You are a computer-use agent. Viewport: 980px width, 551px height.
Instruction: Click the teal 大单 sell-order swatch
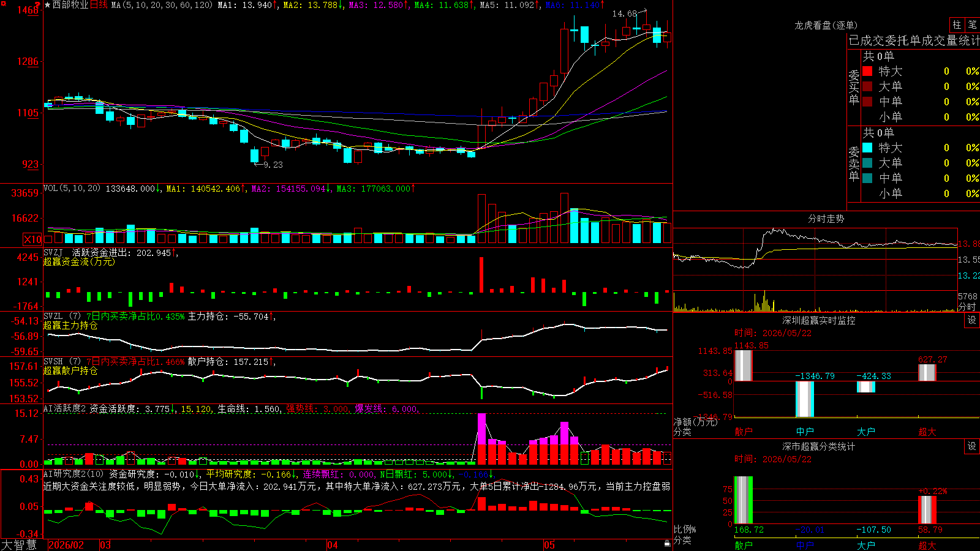[867, 163]
